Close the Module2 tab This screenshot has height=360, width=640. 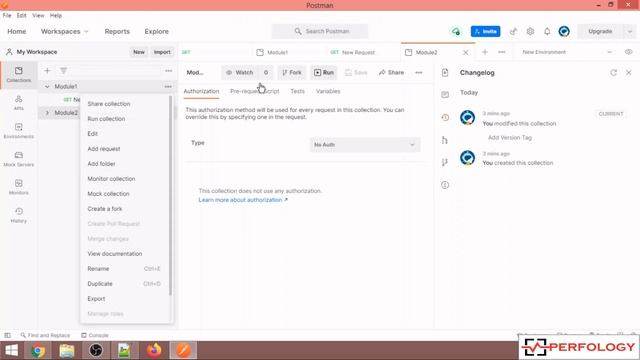465,52
